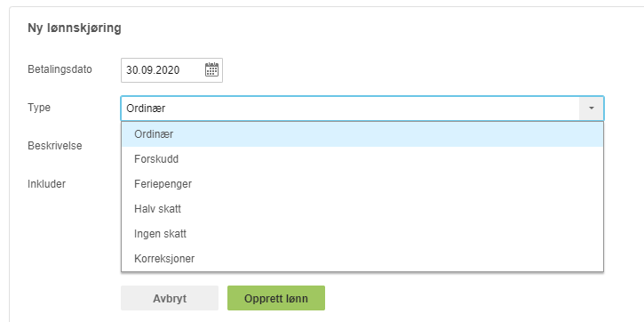Screen dimensions: 644x322
Task: Click the Ny lønnskjøring heading
Action: tap(75, 28)
